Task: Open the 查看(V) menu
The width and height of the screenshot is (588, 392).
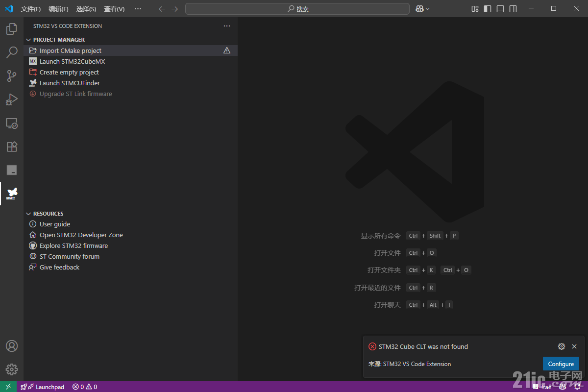Action: [114, 9]
